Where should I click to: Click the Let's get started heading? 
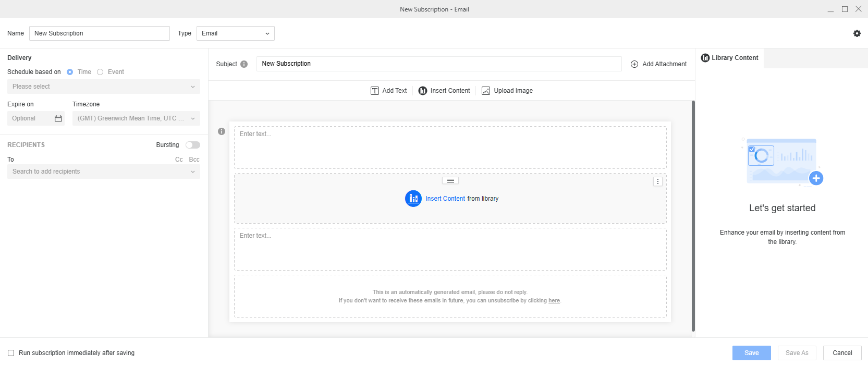point(783,208)
